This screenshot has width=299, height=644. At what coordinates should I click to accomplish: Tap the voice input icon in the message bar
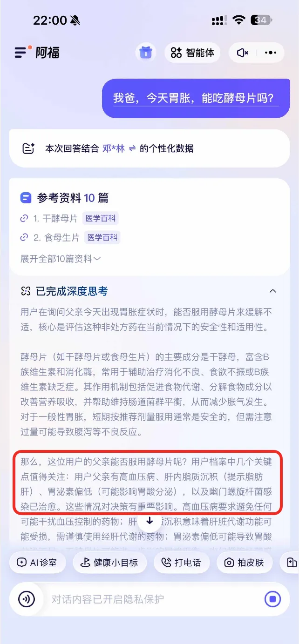(x=27, y=599)
